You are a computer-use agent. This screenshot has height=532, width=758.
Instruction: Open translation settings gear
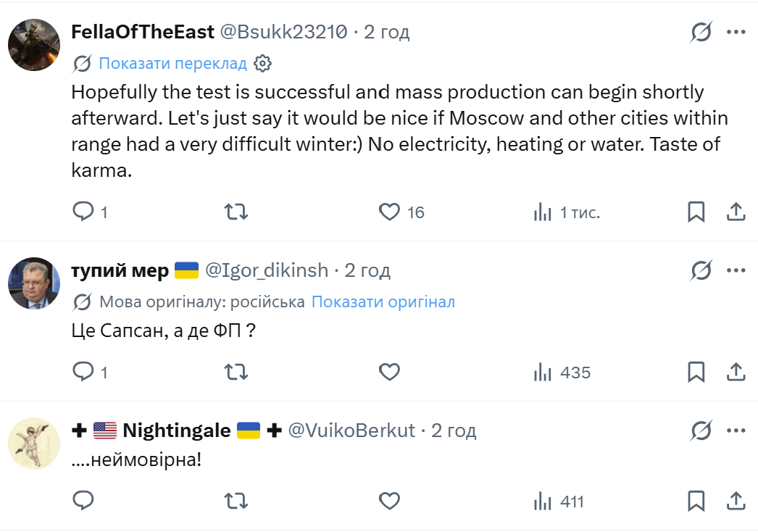pyautogui.click(x=263, y=63)
